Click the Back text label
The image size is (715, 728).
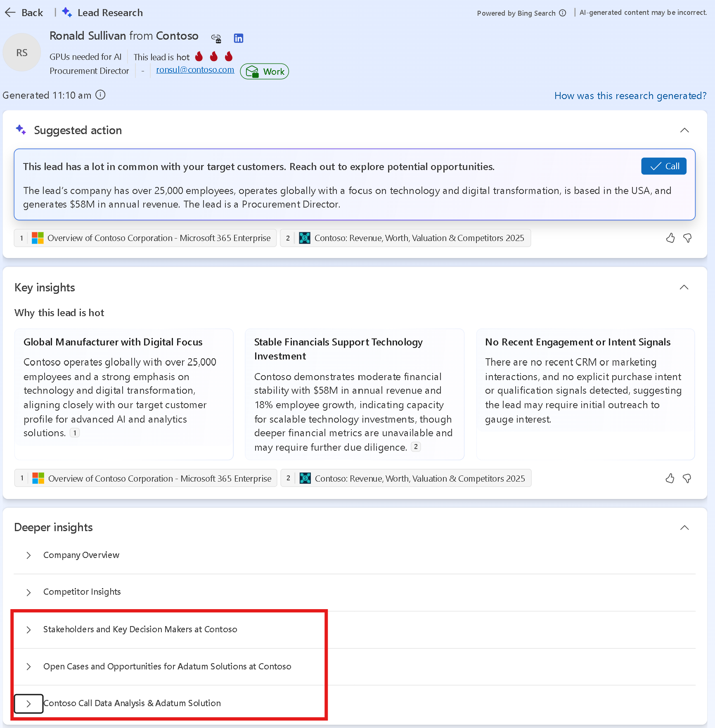coord(32,13)
